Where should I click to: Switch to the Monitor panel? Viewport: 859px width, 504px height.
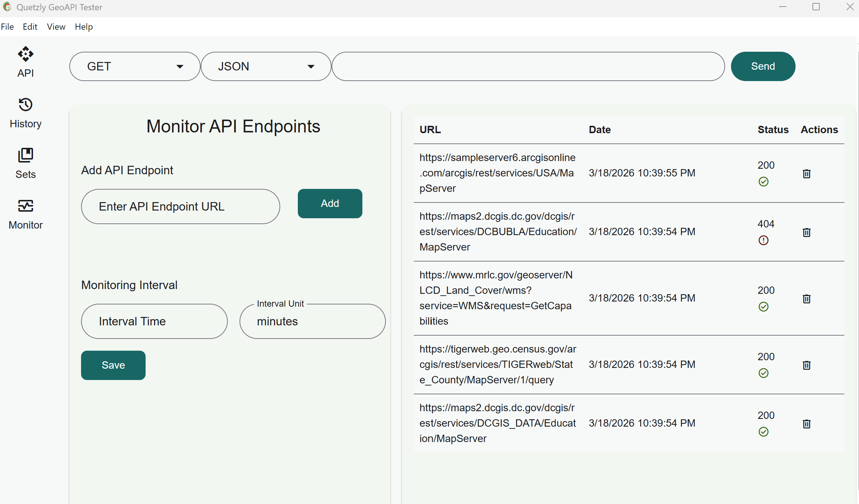[x=25, y=214]
